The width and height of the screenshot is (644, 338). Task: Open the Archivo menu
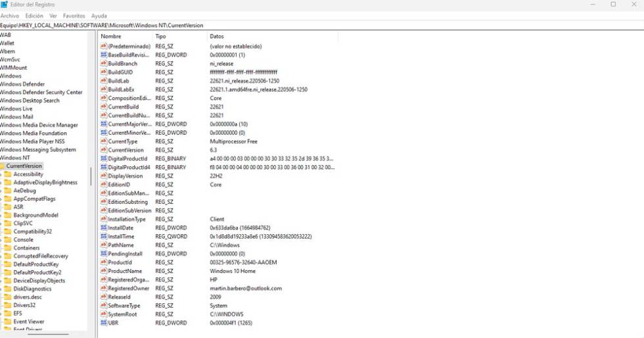(10, 16)
